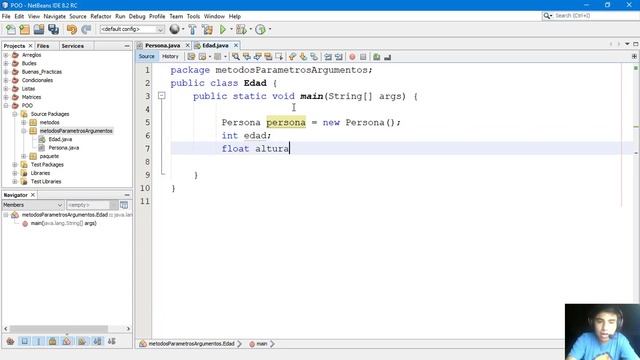Viewport: 640px width, 360px height.
Task: Switch to History view
Action: point(170,56)
